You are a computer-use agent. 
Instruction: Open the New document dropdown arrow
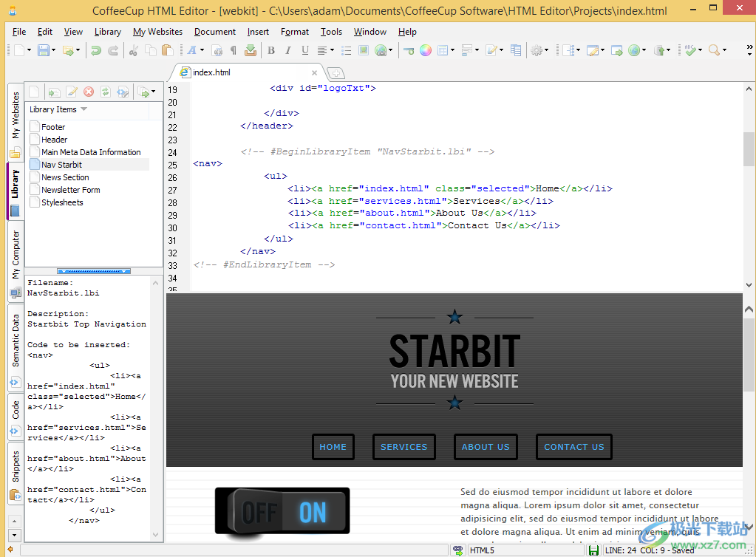(29, 50)
